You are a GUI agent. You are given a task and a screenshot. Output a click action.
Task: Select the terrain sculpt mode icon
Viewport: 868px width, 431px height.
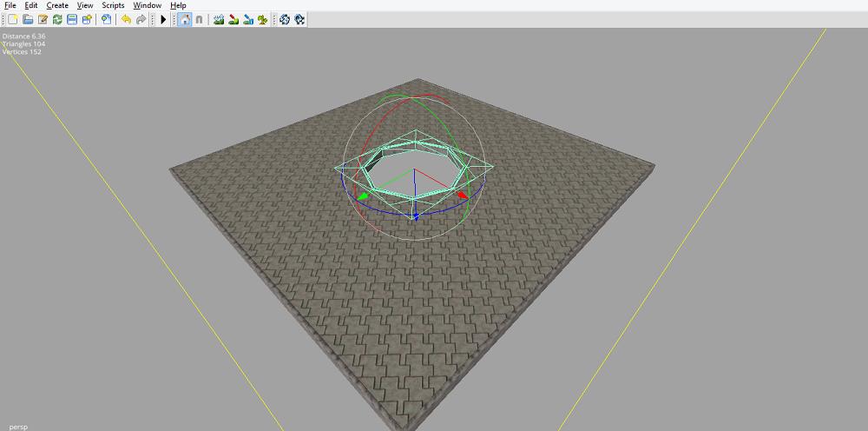219,19
